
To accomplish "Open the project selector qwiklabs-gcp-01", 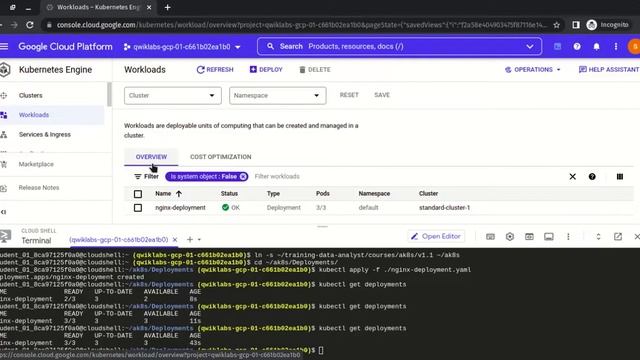I will [182, 47].
